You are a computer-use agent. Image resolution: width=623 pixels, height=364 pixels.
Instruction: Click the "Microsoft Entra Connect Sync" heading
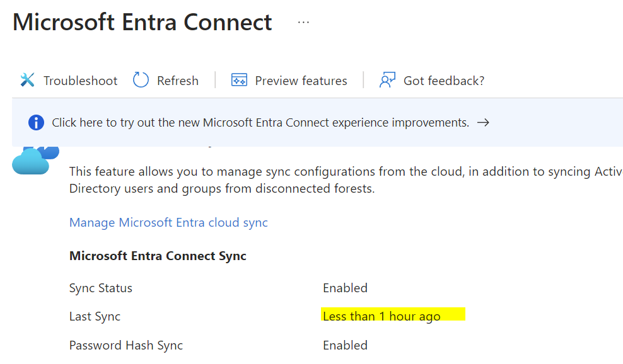(158, 256)
